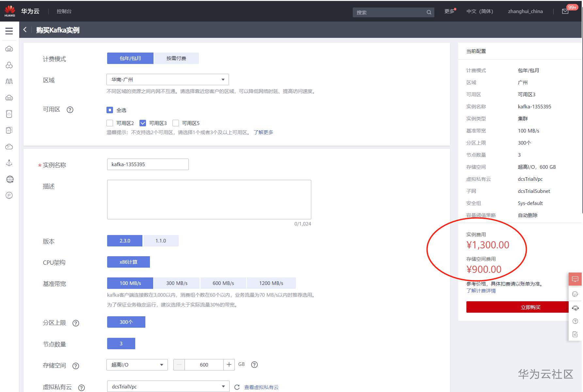Open 控制台 in the top bar

64,11
